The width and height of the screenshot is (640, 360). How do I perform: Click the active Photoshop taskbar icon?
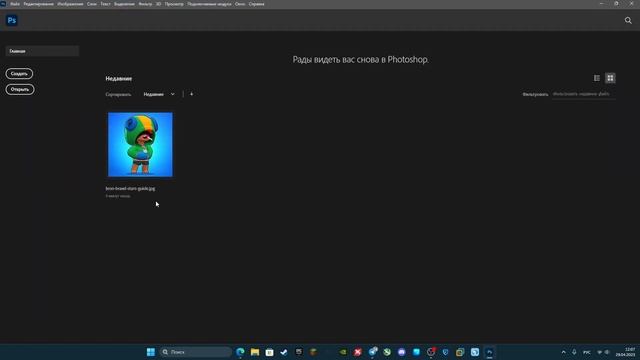[489, 352]
